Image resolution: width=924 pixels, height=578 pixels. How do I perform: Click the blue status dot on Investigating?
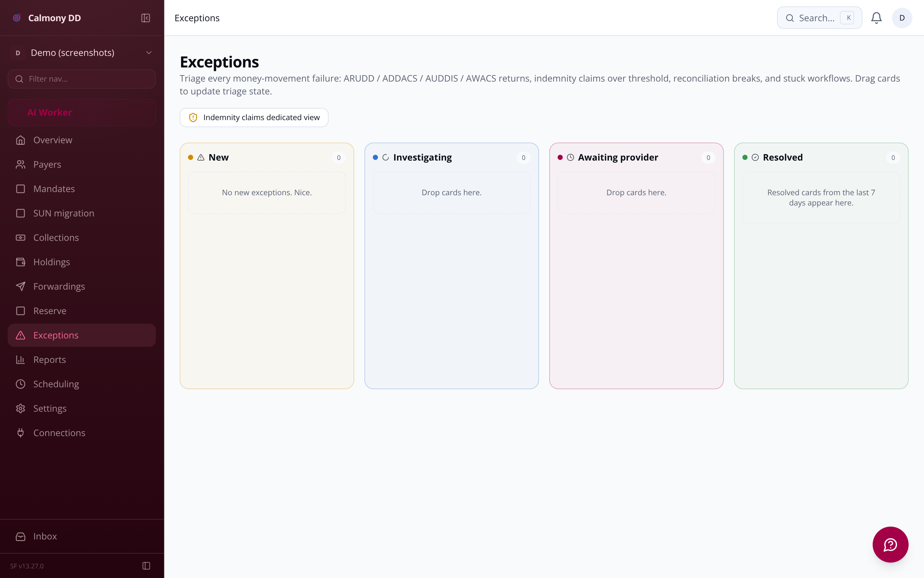coord(375,158)
